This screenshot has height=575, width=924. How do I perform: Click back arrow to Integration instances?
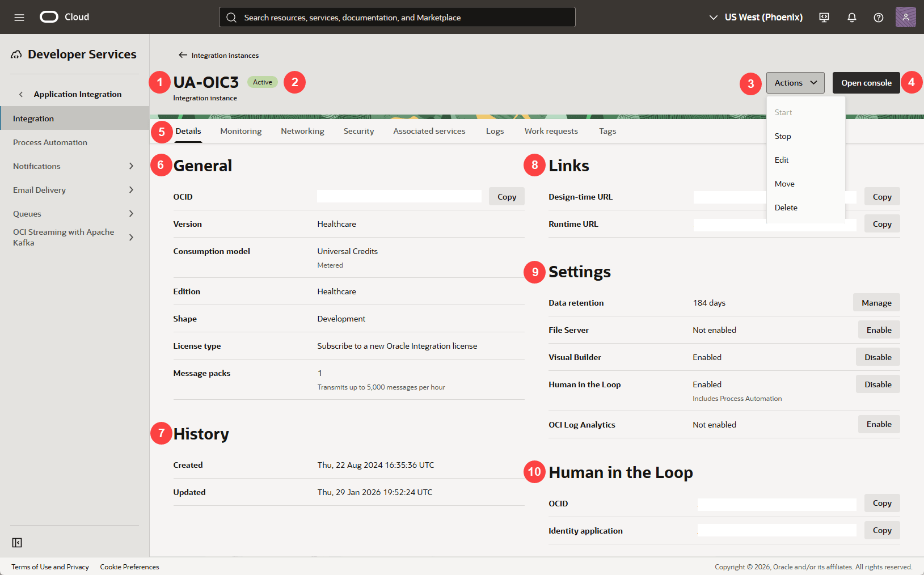pos(183,55)
